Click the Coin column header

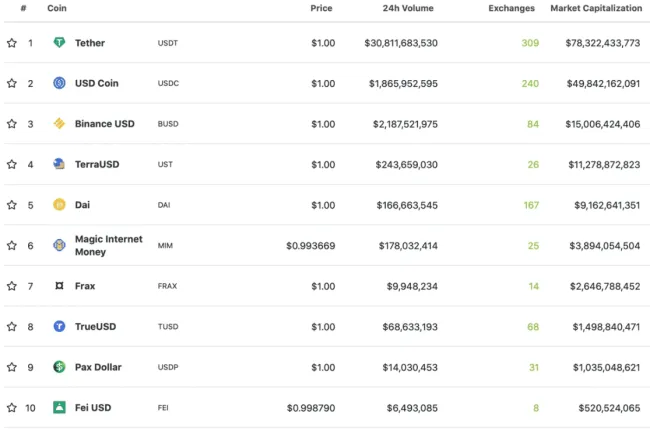(57, 8)
